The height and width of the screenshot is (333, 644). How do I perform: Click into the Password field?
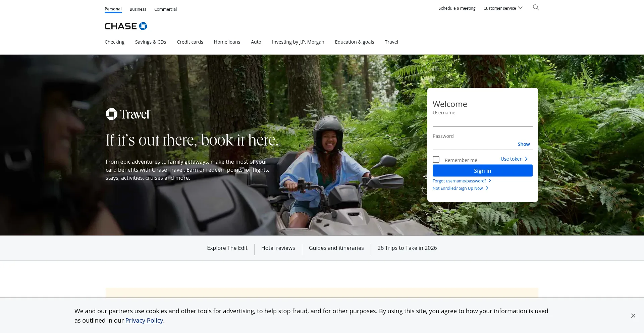(474, 145)
